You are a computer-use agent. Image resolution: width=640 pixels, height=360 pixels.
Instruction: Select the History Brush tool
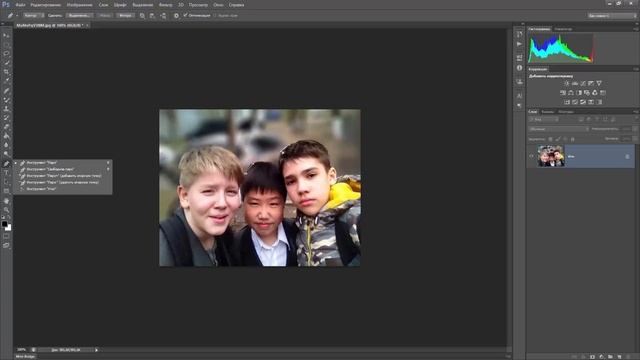click(6, 118)
